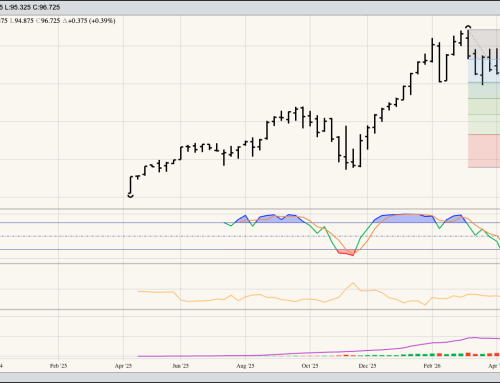Select the Feb '25 date axis label

coord(58,366)
